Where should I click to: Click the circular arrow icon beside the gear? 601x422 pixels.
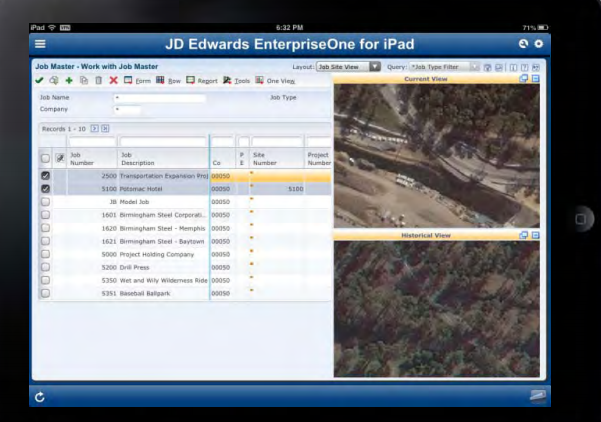pyautogui.click(x=523, y=44)
